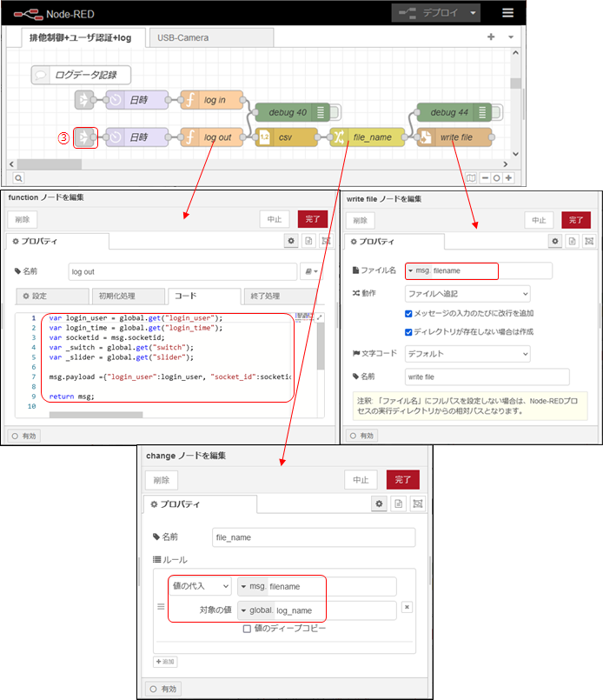Viewport: 603px width, 700px height.
Task: Click the appearance icon in the write file editor
Action: click(588, 241)
